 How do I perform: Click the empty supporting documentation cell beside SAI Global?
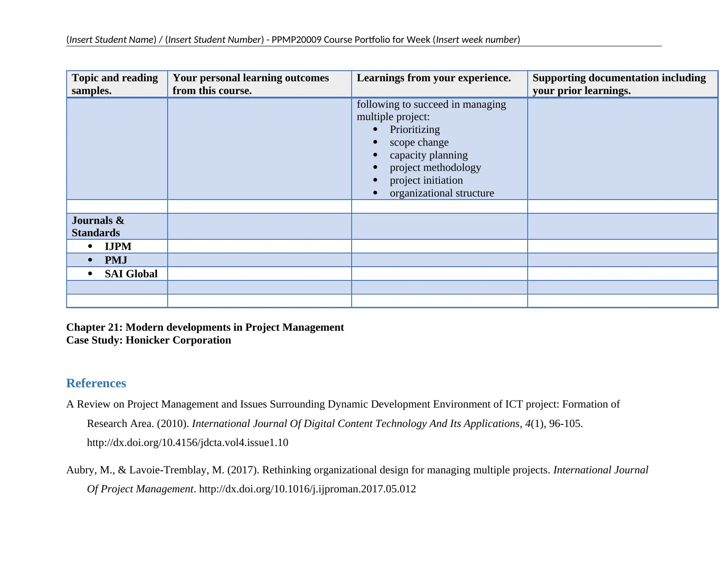pyautogui.click(x=623, y=274)
